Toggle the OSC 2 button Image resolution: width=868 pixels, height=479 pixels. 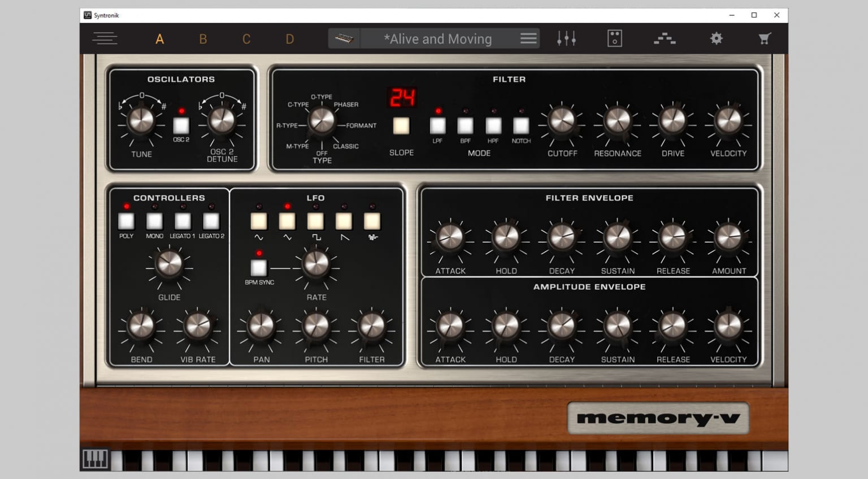(x=181, y=125)
